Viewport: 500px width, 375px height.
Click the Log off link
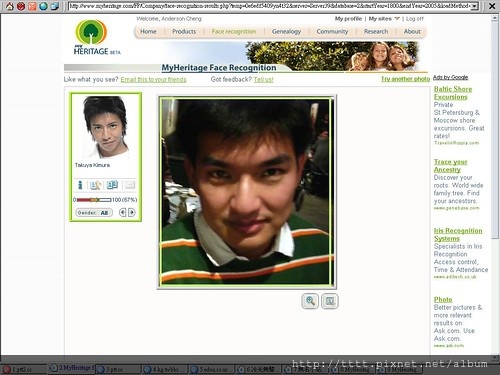(415, 19)
